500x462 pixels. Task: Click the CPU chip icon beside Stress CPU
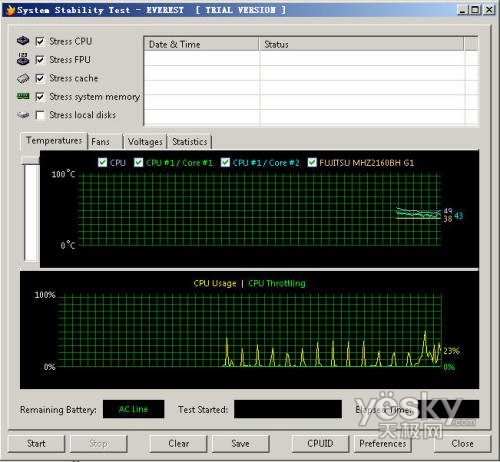[x=23, y=41]
